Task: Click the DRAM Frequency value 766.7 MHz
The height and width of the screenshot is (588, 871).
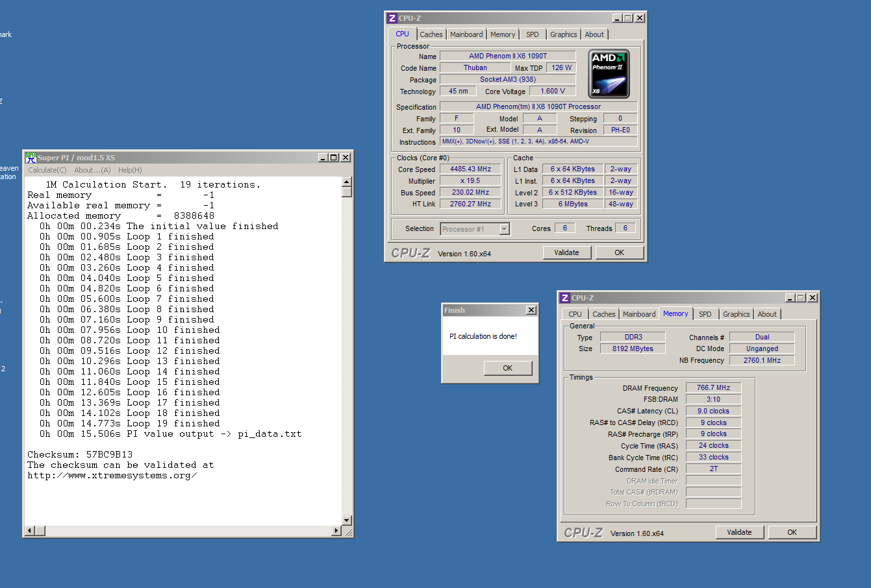Action: point(713,387)
